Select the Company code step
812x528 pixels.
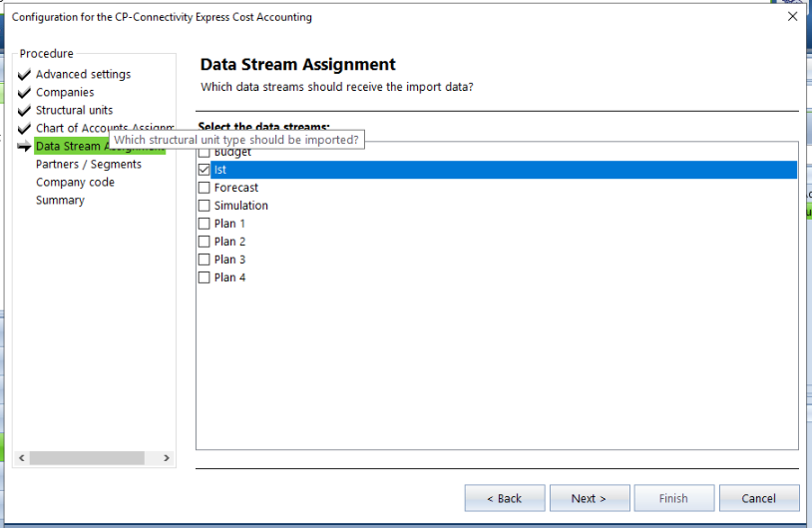pyautogui.click(x=75, y=182)
